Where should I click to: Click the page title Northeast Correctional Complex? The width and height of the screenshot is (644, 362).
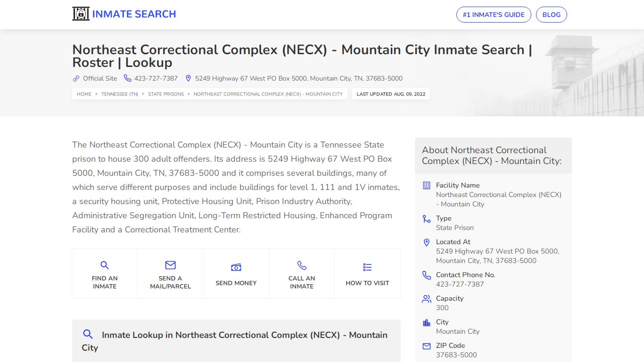pyautogui.click(x=302, y=56)
